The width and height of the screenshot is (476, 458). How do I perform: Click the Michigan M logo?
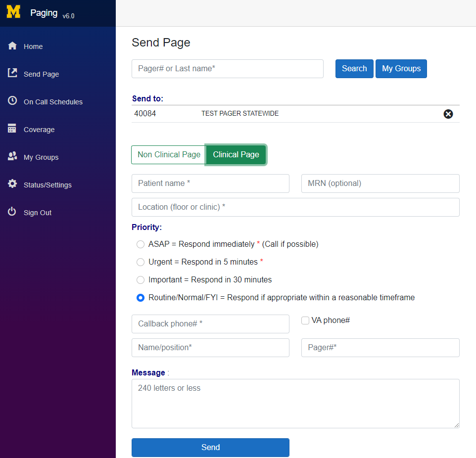13,11
